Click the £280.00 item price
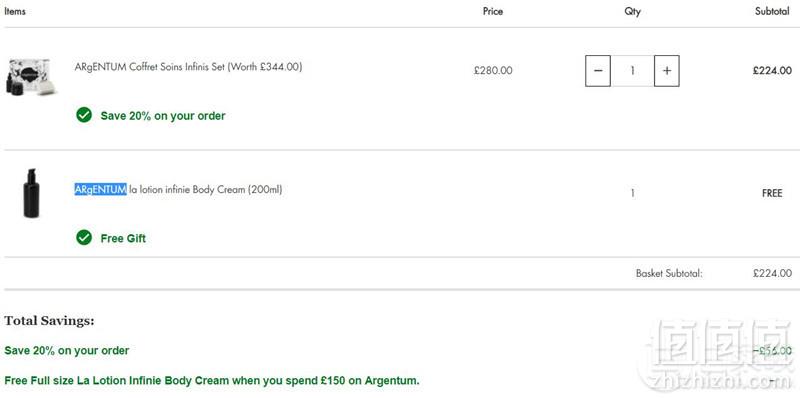800x398 pixels. coord(493,71)
